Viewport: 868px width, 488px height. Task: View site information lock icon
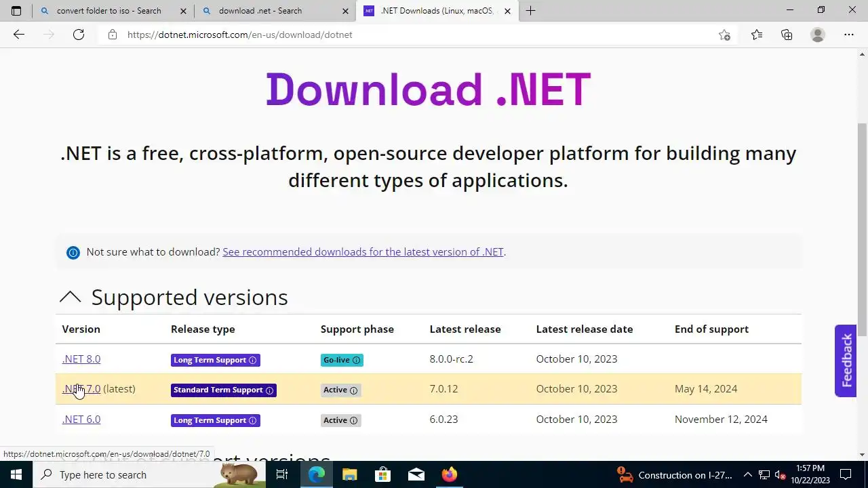113,35
